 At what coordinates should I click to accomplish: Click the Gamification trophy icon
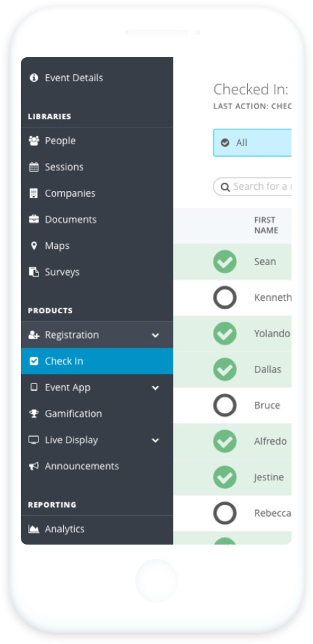pos(34,413)
